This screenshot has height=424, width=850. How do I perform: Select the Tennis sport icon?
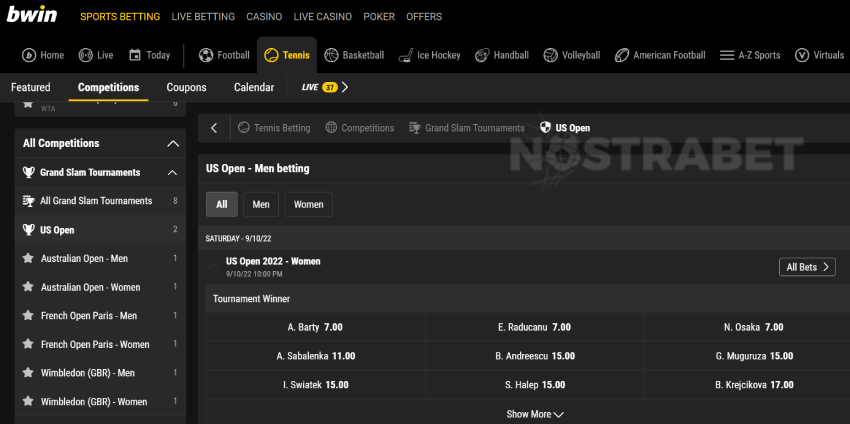coord(271,55)
